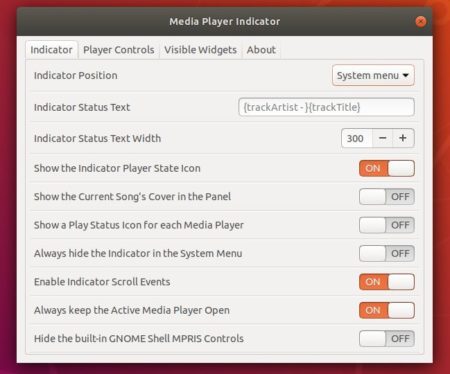
Task: Enable Current Song's Cover in the Panel
Action: click(387, 197)
